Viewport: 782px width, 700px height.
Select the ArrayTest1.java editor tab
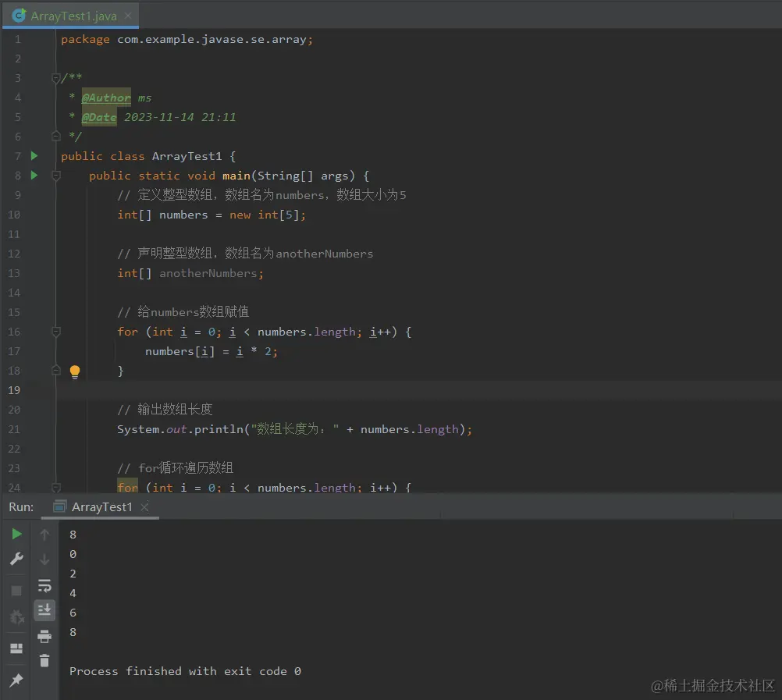point(71,16)
